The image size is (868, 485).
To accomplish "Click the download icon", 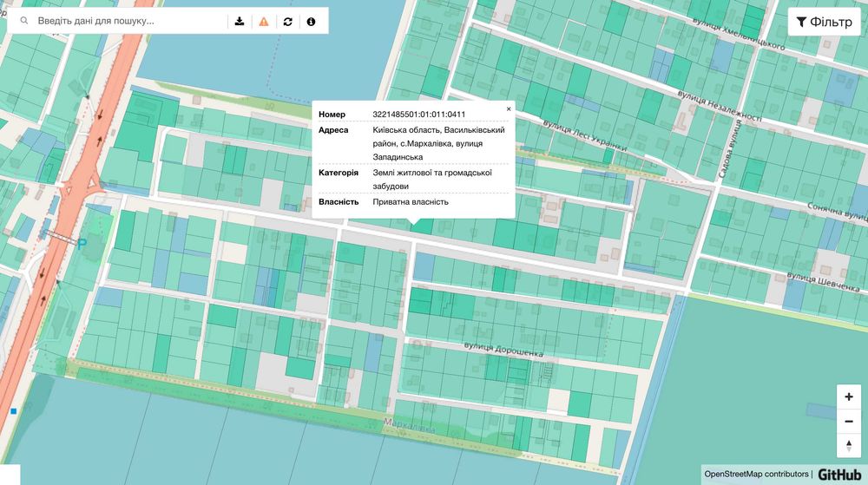I will [240, 21].
